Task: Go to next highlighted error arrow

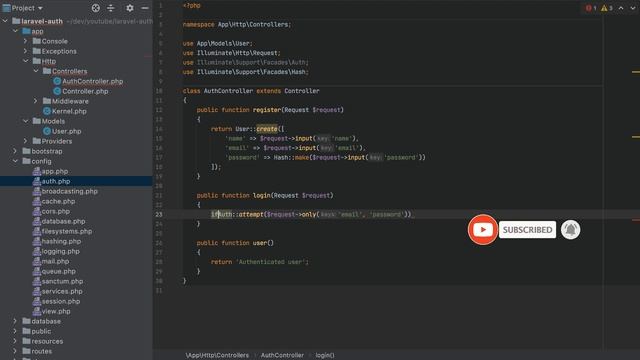Action: coord(633,8)
